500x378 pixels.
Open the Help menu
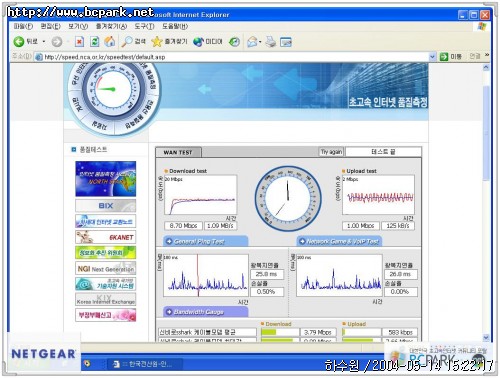(175, 26)
